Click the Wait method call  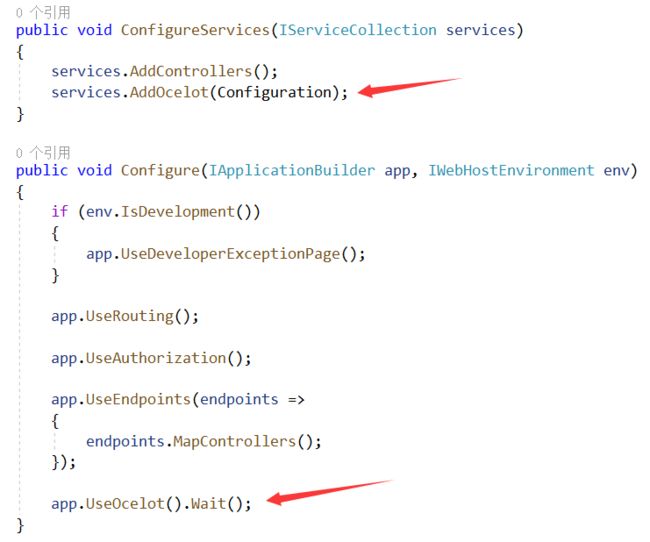[209, 504]
